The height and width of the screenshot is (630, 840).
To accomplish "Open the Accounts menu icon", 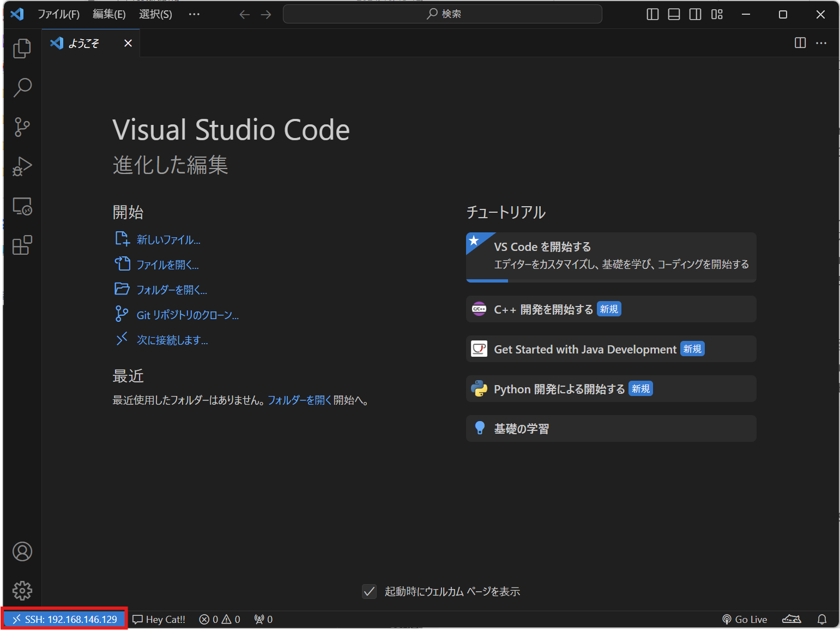I will click(x=22, y=551).
